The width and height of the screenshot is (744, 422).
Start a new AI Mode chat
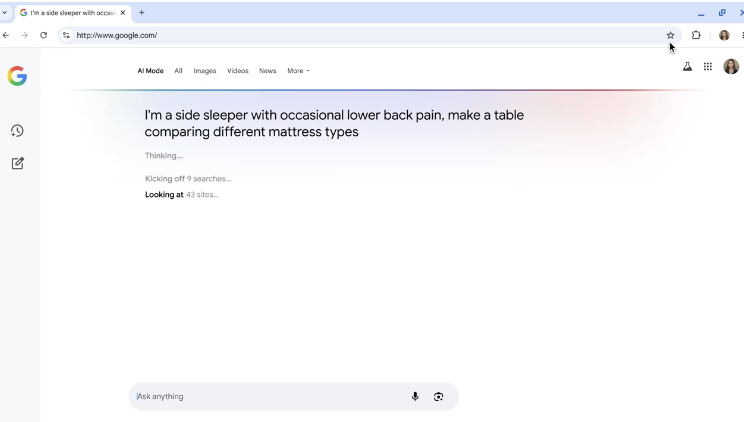pos(17,163)
